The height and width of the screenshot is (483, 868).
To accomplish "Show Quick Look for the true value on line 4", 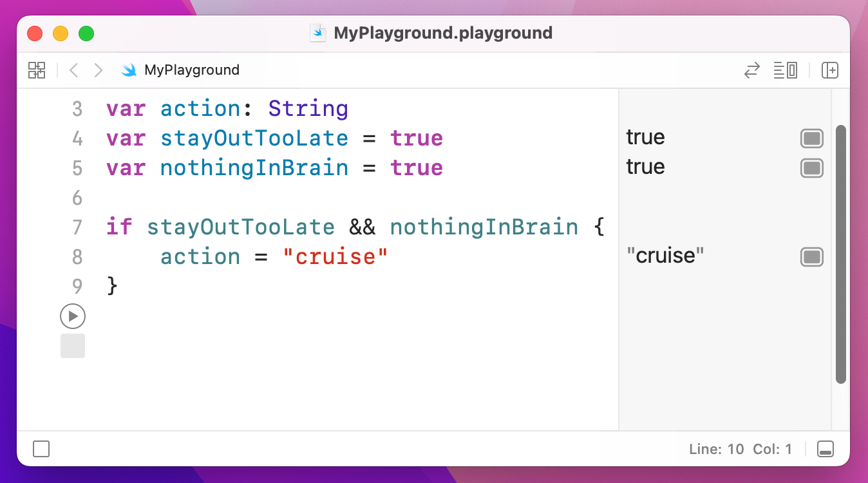I will click(811, 138).
